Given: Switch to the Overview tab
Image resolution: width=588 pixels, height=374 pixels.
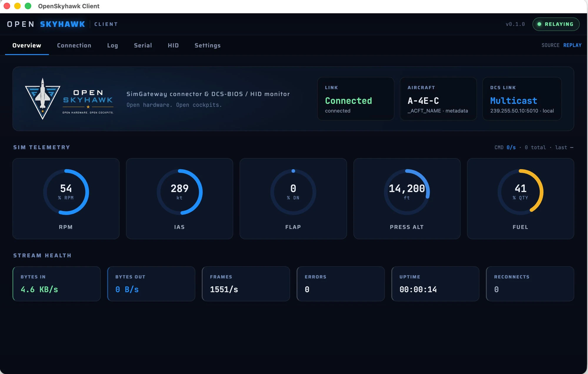Looking at the screenshot, I should (27, 45).
